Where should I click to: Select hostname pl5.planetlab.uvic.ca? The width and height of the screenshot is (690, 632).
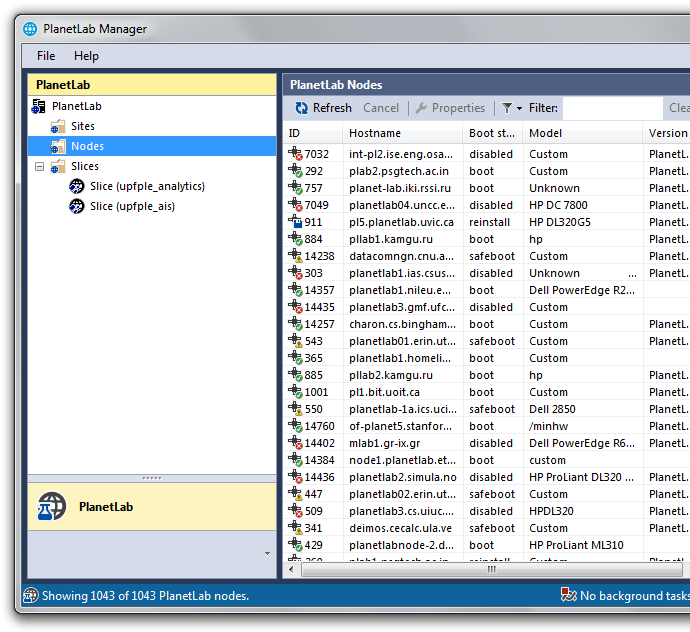click(401, 222)
